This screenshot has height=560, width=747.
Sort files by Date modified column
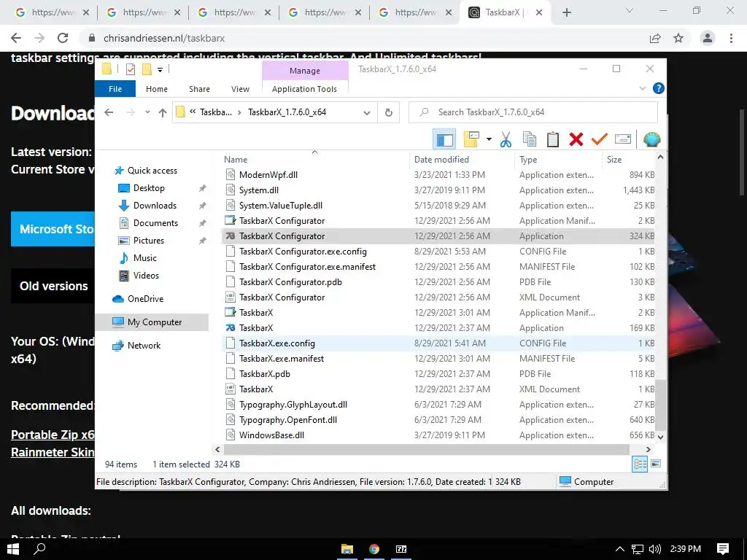point(461,160)
